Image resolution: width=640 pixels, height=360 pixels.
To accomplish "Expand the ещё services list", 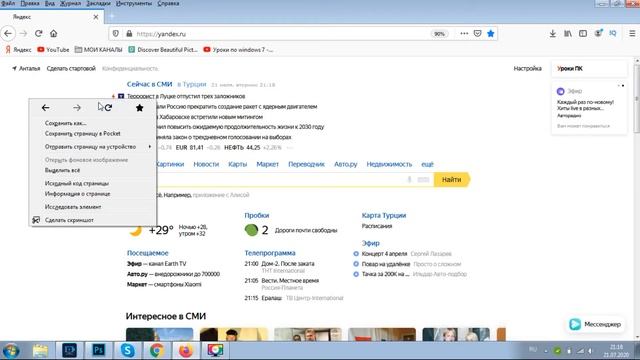I will point(427,164).
